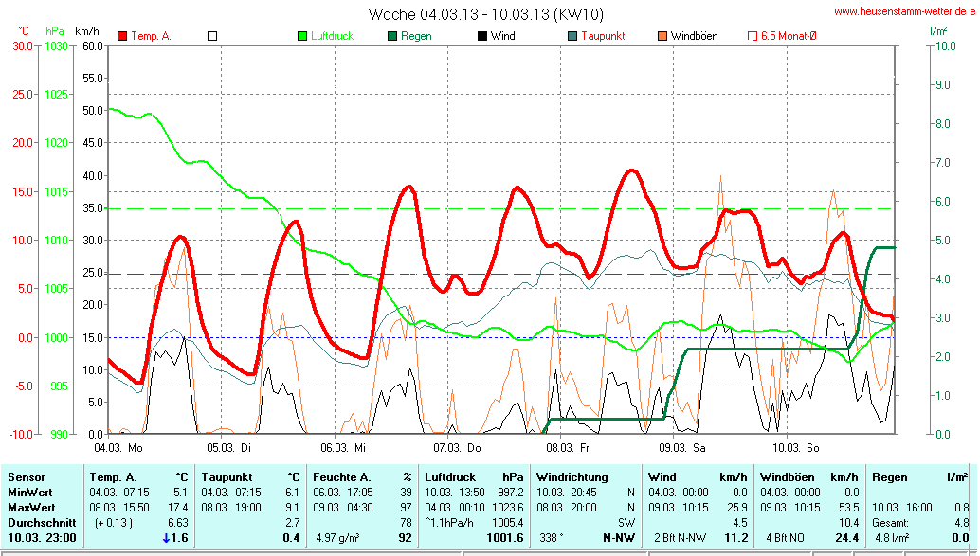Click the chart title Woche 04.03.13 - 10.03.13

click(x=485, y=14)
